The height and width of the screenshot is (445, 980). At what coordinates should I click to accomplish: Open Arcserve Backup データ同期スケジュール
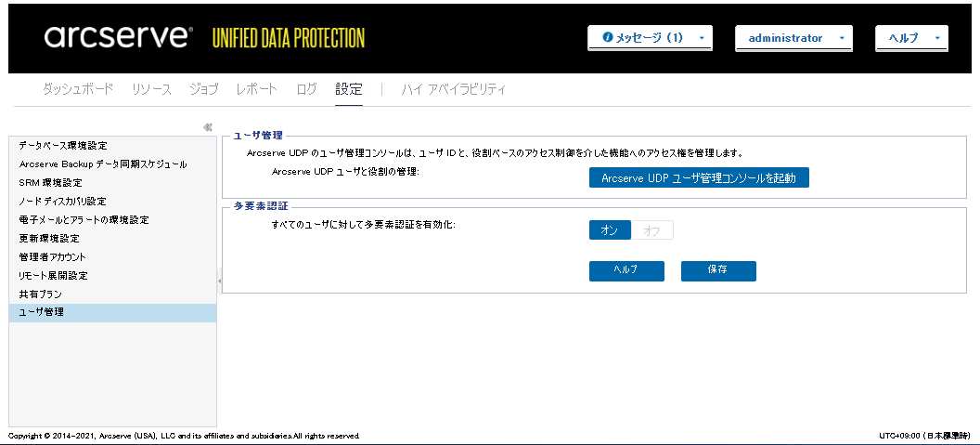click(112, 164)
